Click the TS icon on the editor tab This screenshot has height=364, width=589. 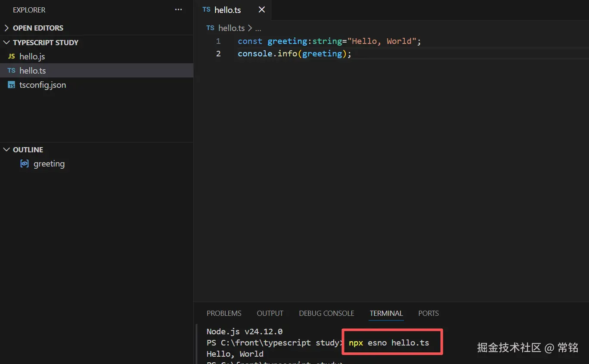[207, 9]
